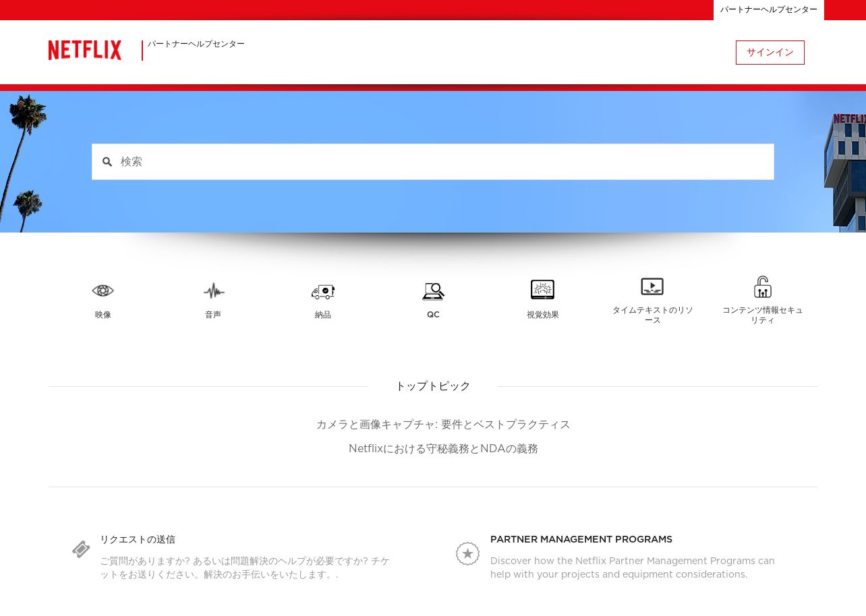Click the コンテンツ情報セキュリティ label

[763, 315]
